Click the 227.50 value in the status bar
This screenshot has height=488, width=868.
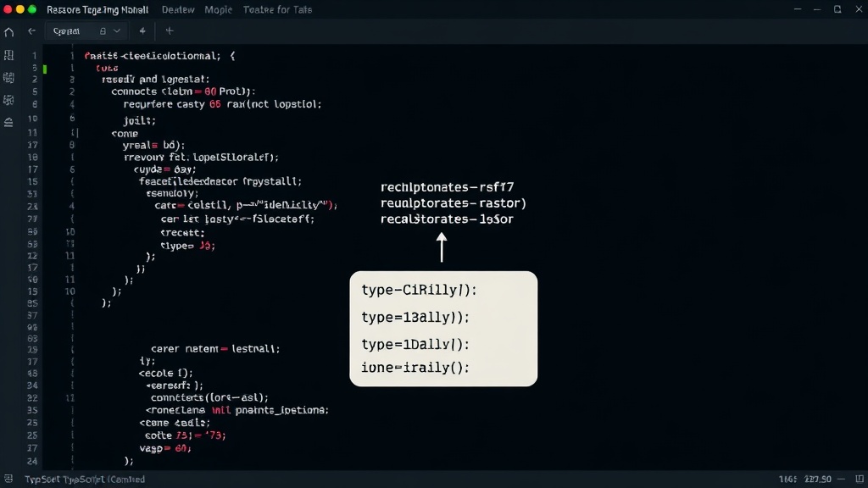point(818,480)
